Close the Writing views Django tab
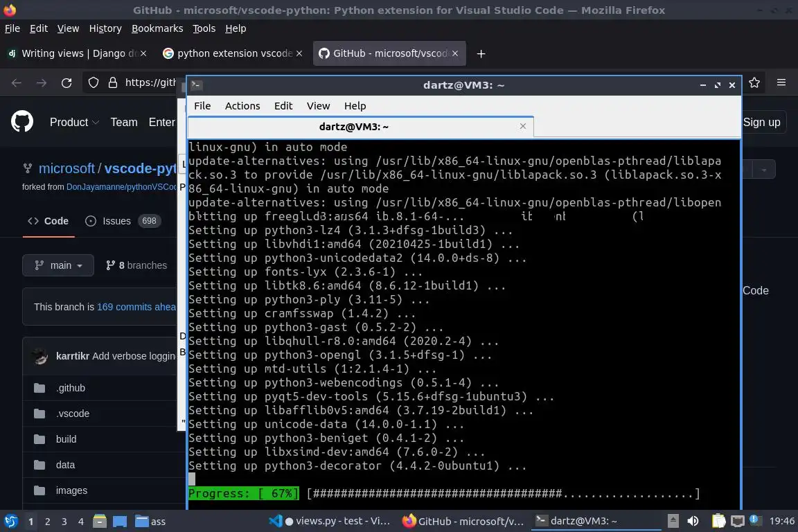Screen dimensions: 798x532 point(143,53)
